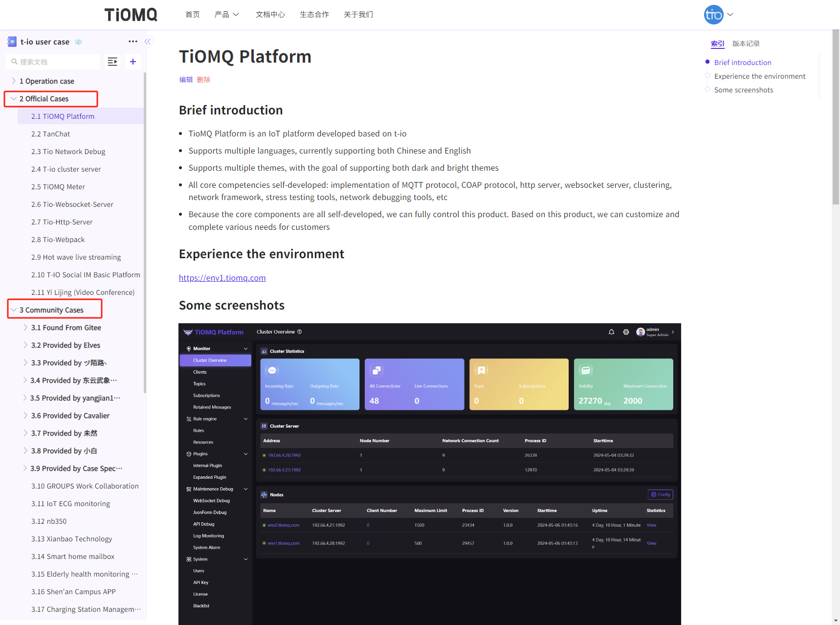
Task: Open the three-dot more options menu
Action: coord(133,42)
